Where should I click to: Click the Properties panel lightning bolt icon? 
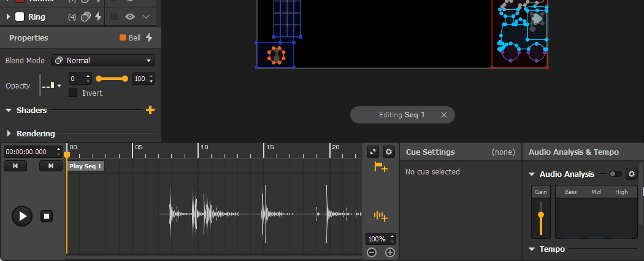[x=149, y=38]
